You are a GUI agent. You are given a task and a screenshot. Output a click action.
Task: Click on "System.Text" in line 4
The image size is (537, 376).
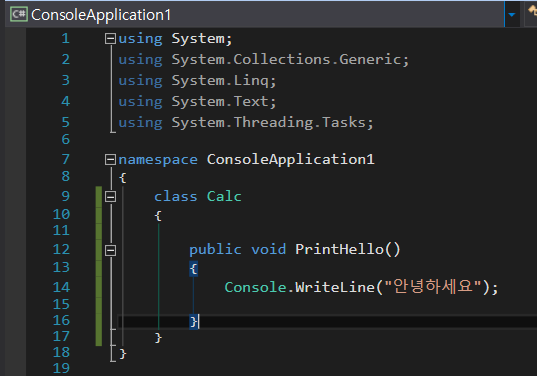click(220, 102)
